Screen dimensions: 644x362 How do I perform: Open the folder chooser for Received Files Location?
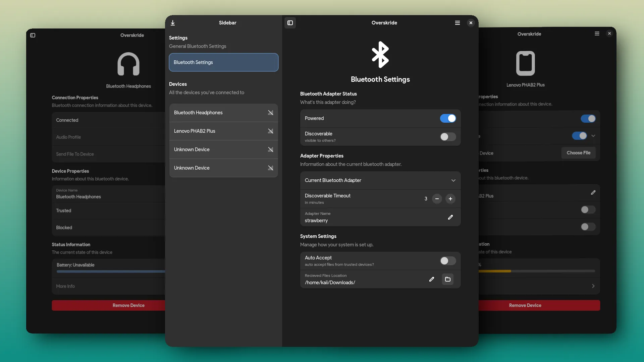click(x=447, y=279)
